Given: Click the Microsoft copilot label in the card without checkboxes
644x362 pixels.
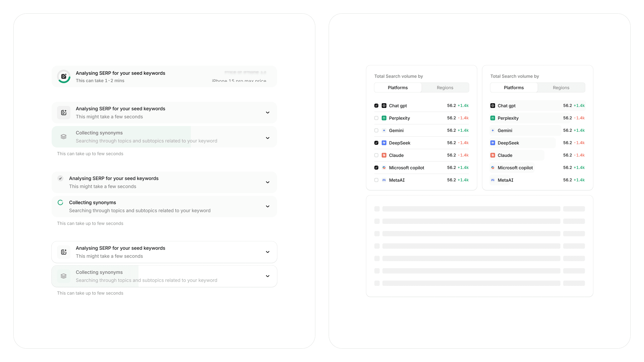Looking at the screenshot, I should pyautogui.click(x=515, y=168).
